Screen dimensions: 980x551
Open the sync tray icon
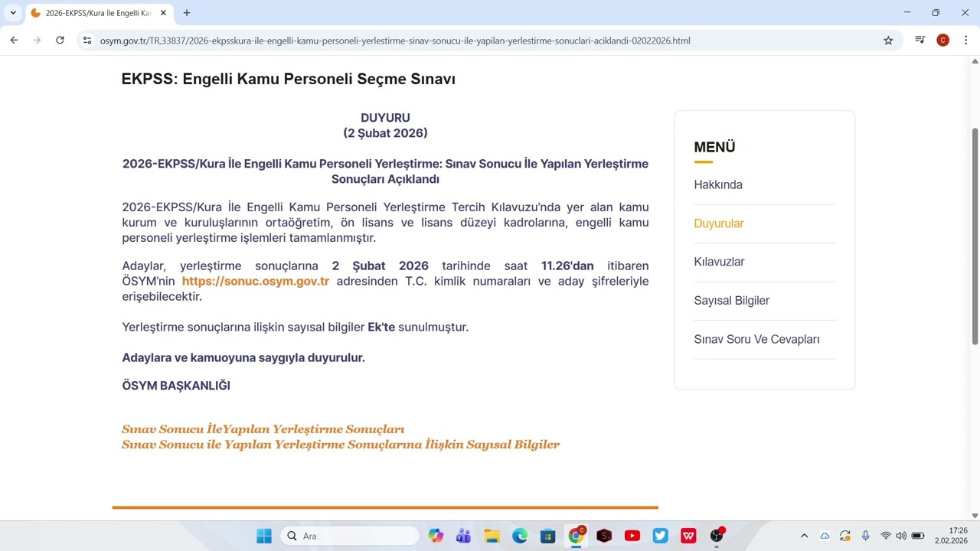click(x=845, y=536)
